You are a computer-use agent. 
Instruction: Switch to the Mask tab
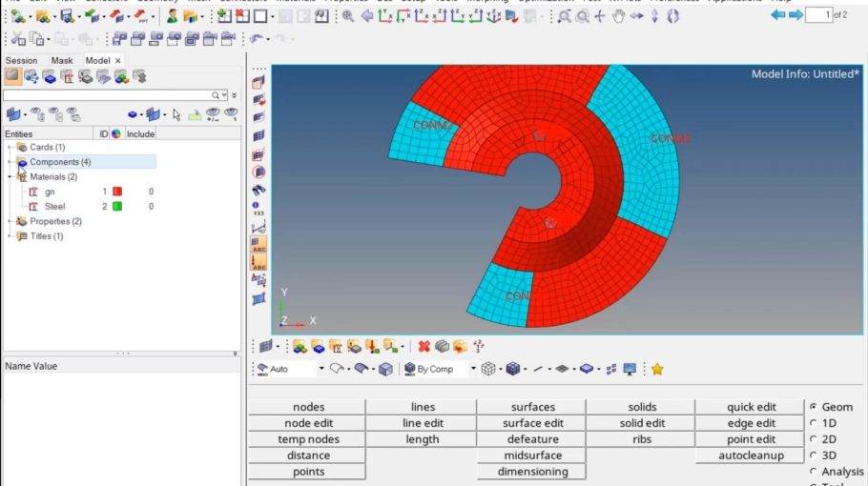coord(62,60)
